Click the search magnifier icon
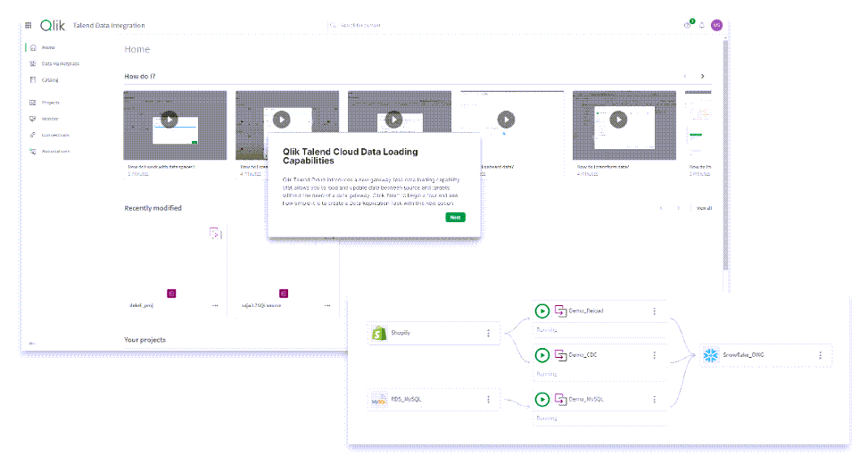This screenshot has height=464, width=868. coord(334,25)
